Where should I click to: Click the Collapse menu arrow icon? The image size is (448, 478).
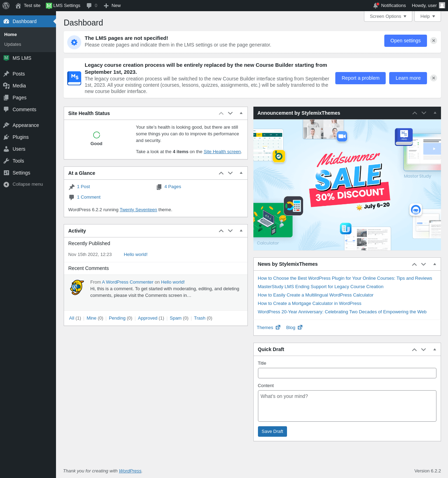(x=6, y=184)
